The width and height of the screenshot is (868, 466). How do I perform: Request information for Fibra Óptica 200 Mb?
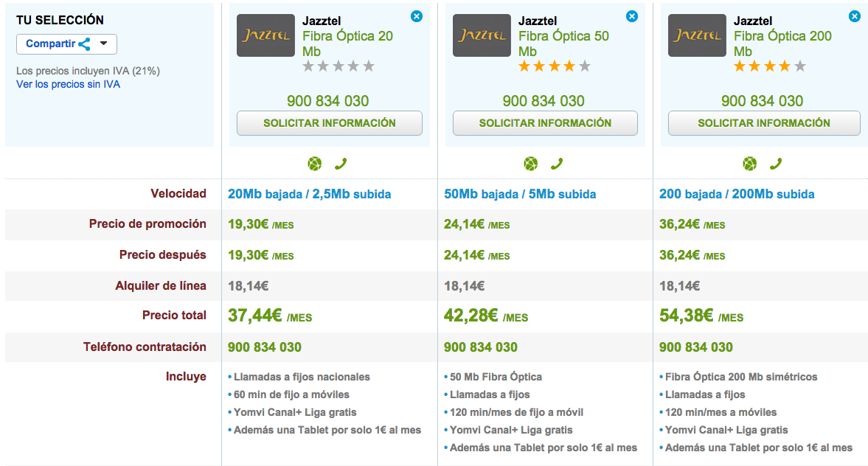click(764, 123)
